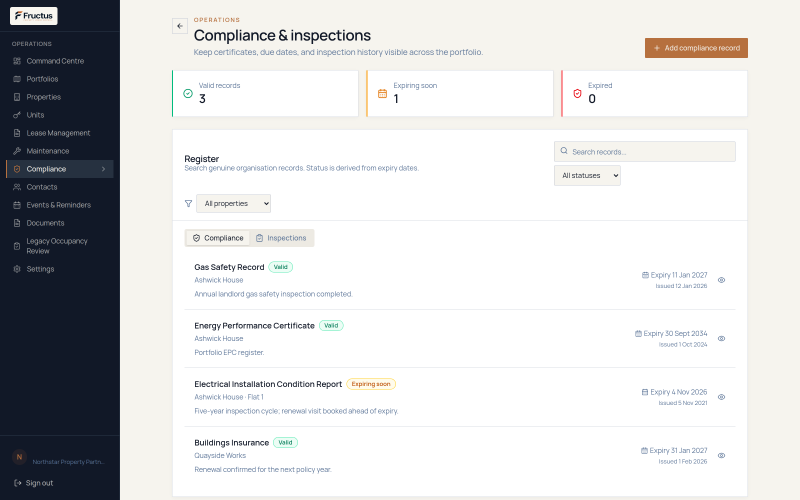Click the Units key icon
The height and width of the screenshot is (500, 800).
17,115
